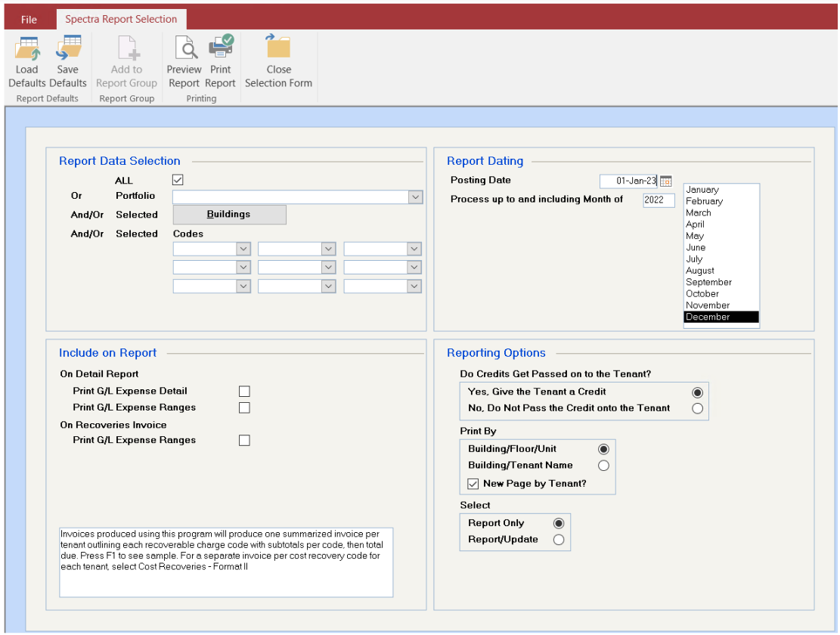Select December in the month list

[x=721, y=317]
